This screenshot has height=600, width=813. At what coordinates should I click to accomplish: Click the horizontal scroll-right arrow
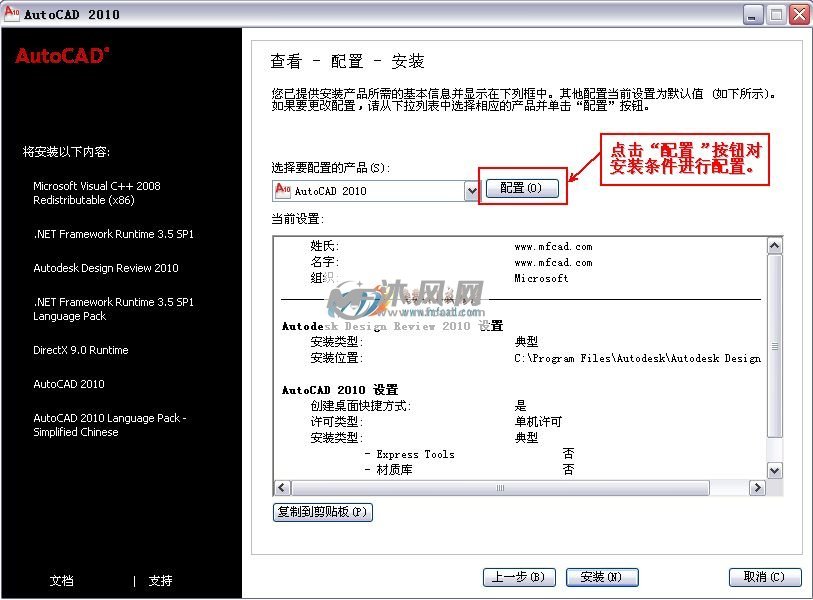pyautogui.click(x=758, y=487)
